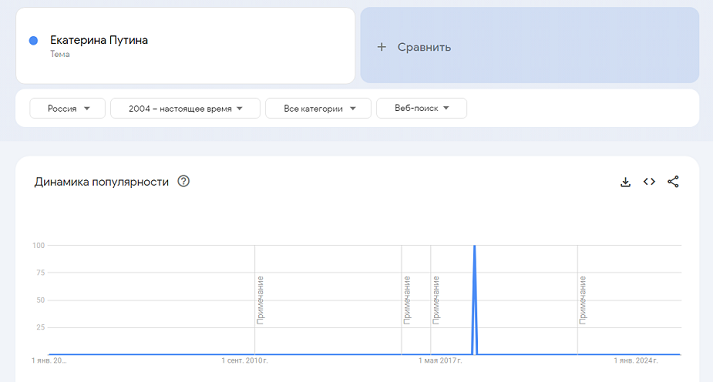Image resolution: width=713 pixels, height=382 pixels.
Task: Open the Примечание note near 1 сент. 2010
Action: coord(260,300)
